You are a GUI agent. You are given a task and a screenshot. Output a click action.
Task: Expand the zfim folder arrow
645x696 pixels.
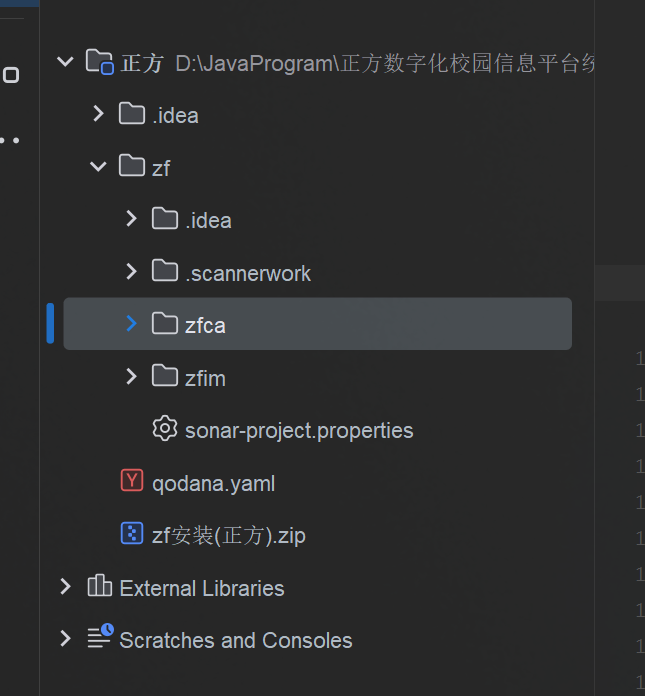click(131, 377)
